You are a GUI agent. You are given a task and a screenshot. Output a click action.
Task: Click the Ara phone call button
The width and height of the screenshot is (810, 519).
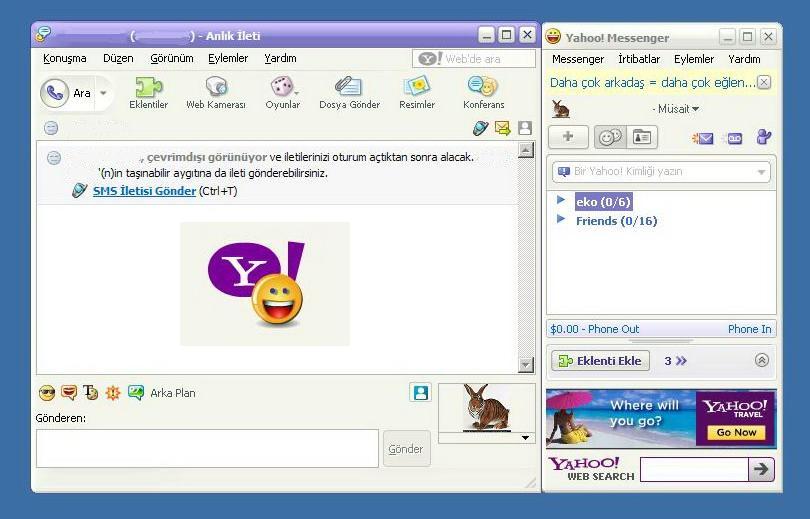point(68,93)
